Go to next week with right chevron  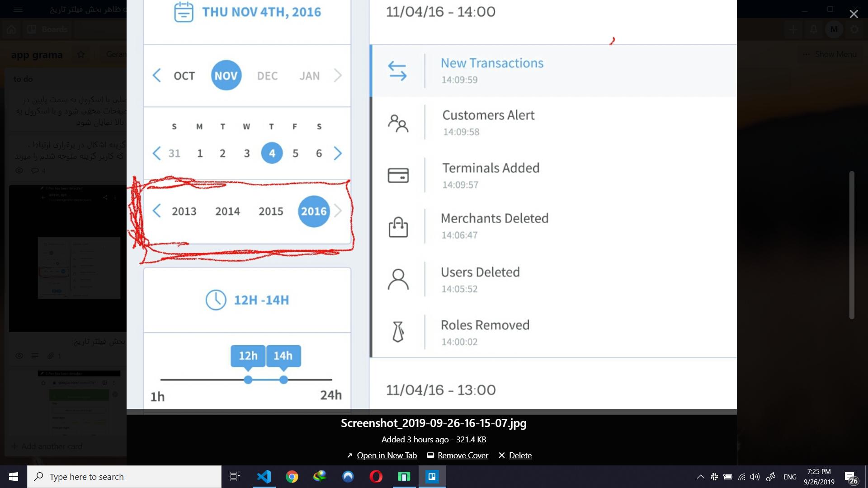pos(338,154)
